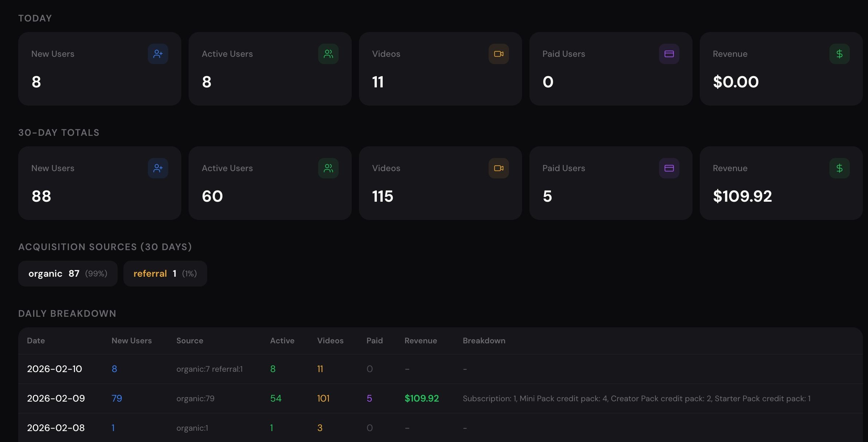Click the New Users icon in Today section
Image resolution: width=868 pixels, height=442 pixels.
click(x=158, y=54)
